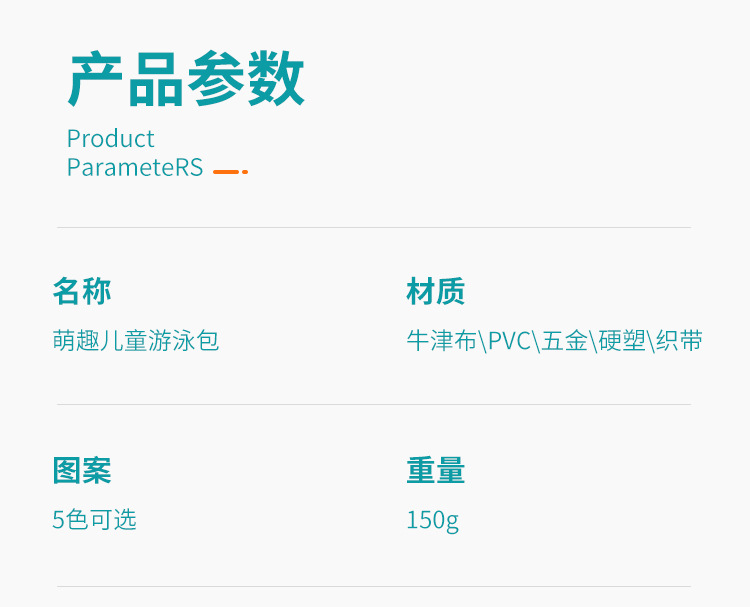Image resolution: width=750 pixels, height=607 pixels.
Task: Click the English word Product
Action: [111, 138]
